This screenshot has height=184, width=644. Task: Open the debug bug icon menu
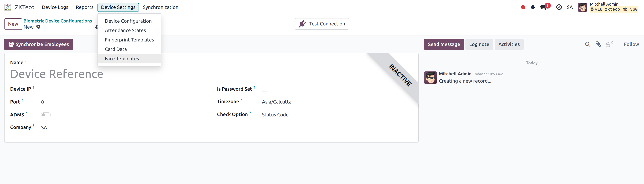pos(533,7)
